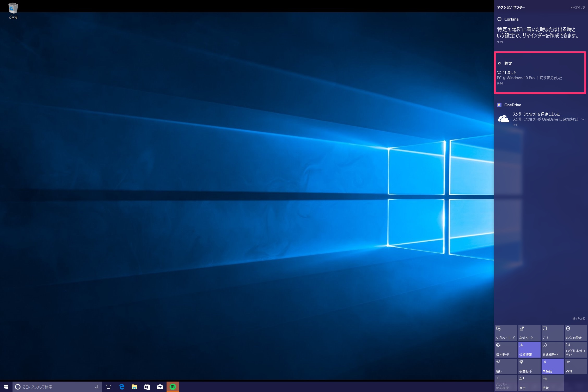Open File Explorer from the taskbar
The height and width of the screenshot is (392, 588).
point(134,387)
